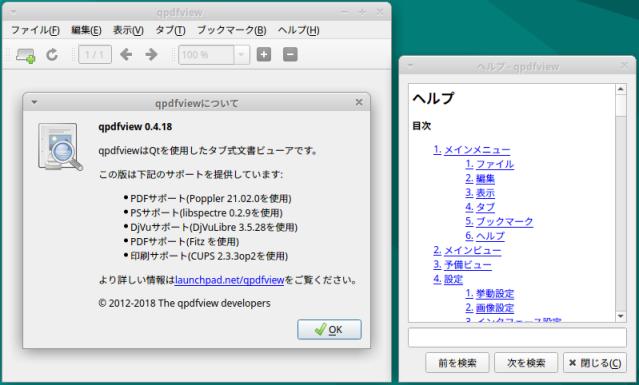
Task: Click the current page number field
Action: [95, 55]
